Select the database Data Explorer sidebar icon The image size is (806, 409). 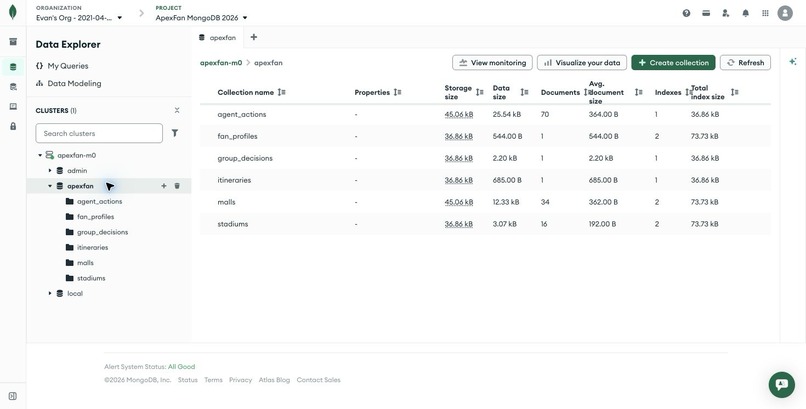(13, 67)
